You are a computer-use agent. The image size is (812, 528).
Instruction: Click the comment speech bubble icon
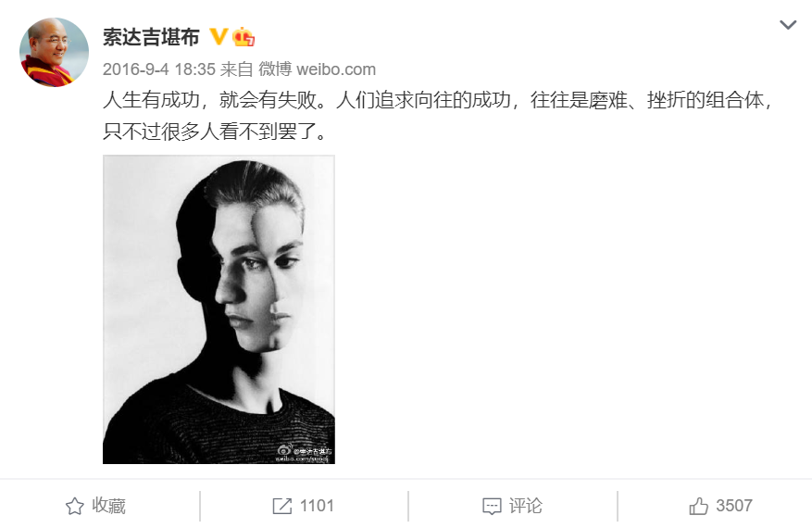pos(492,507)
